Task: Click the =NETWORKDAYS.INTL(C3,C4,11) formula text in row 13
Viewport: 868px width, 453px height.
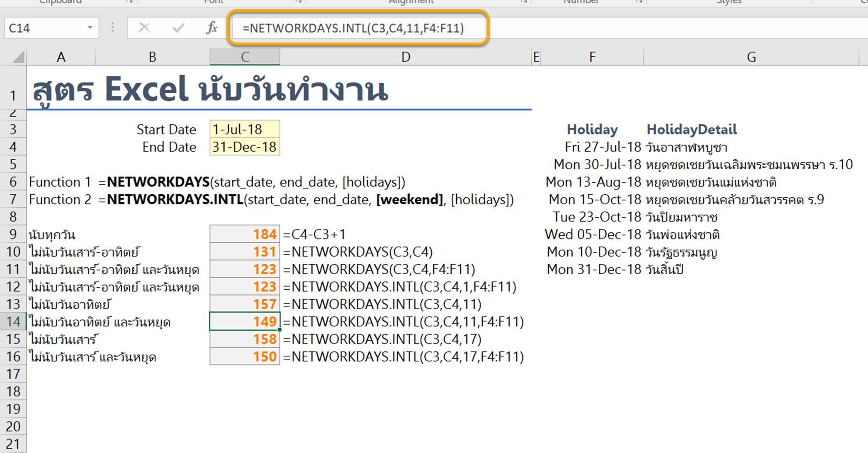Action: tap(382, 304)
